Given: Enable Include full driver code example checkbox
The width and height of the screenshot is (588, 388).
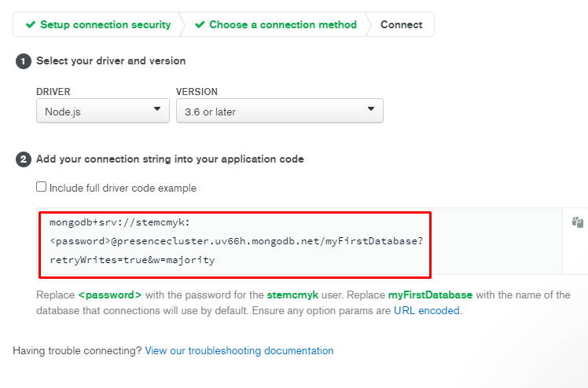Looking at the screenshot, I should point(41,186).
